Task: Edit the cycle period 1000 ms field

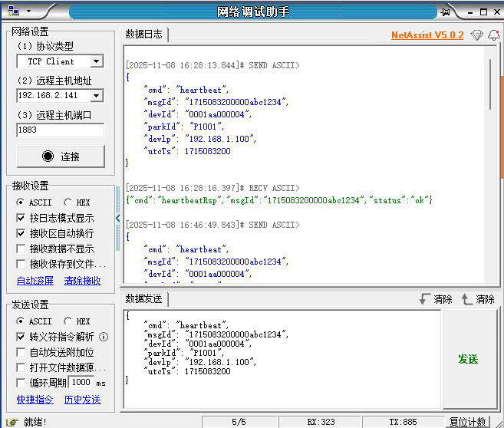Action: tap(81, 383)
